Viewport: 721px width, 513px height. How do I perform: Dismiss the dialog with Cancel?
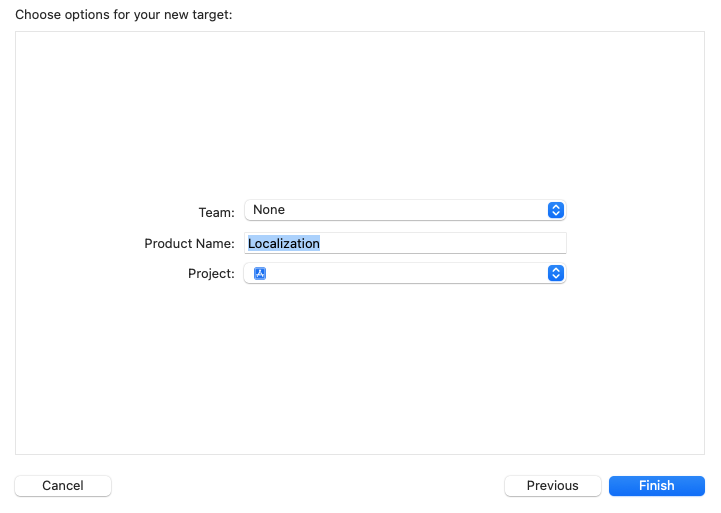63,486
